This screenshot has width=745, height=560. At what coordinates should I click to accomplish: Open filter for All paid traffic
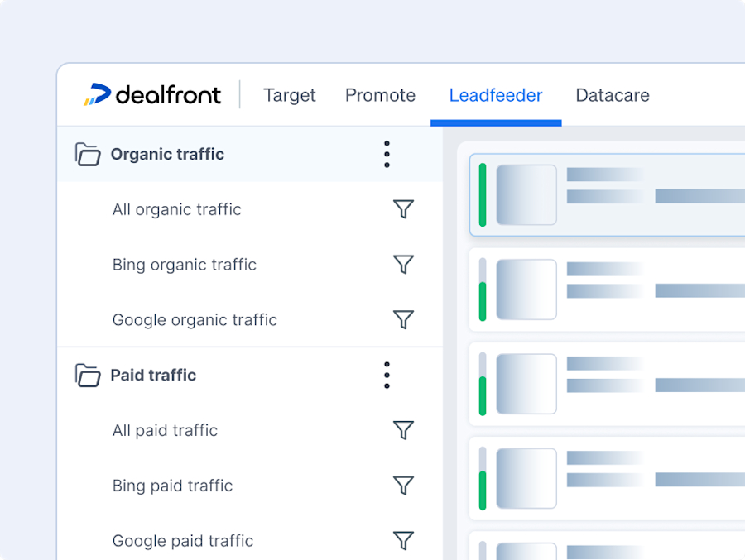(404, 430)
